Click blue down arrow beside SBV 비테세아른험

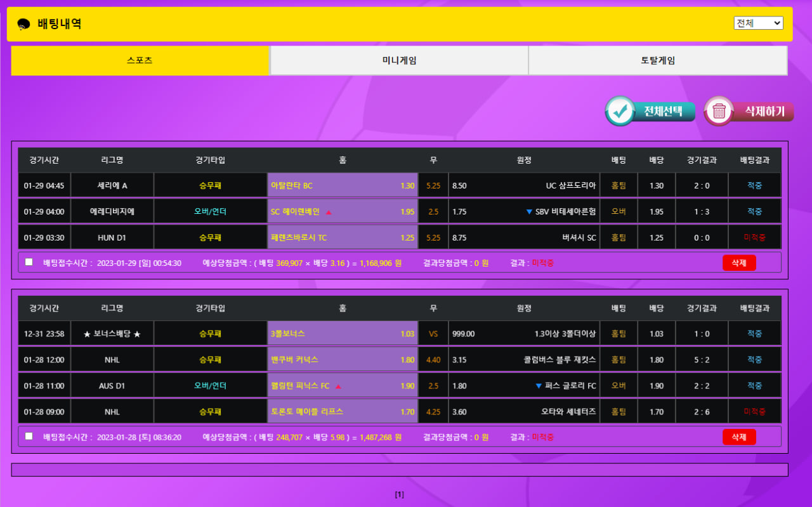tap(529, 212)
